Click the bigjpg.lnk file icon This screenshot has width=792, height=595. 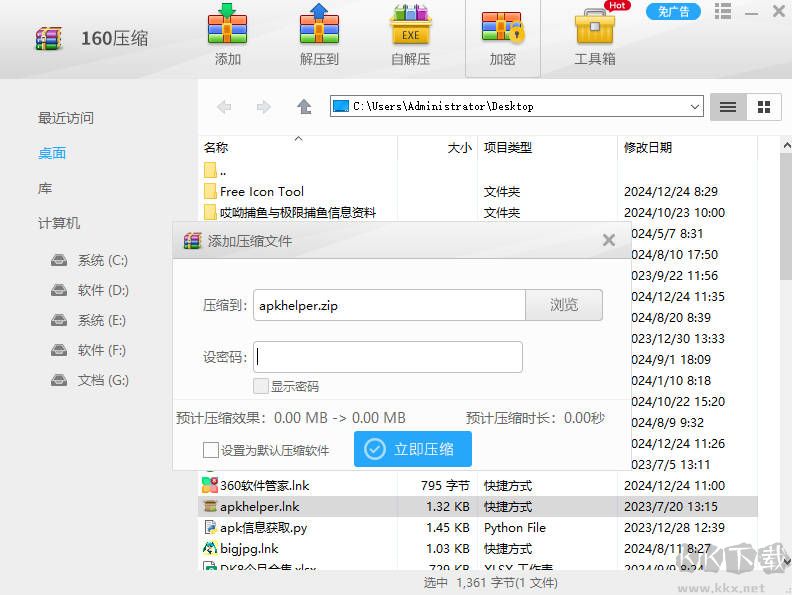210,548
